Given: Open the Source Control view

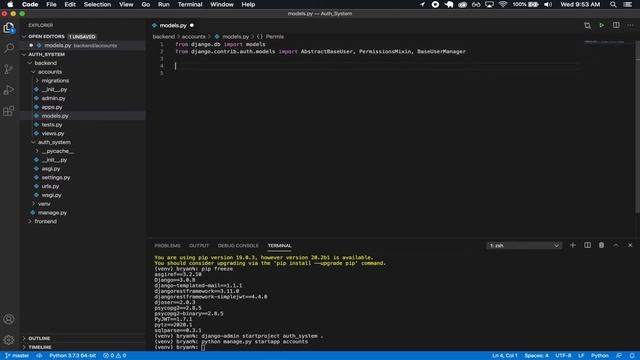Looking at the screenshot, I should pos(9,69).
